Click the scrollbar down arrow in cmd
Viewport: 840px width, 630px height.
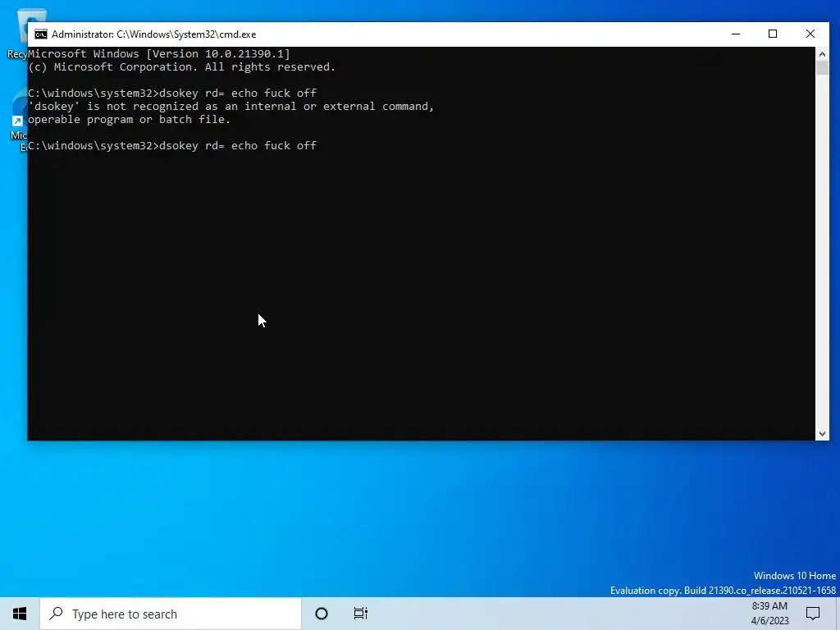(x=822, y=434)
